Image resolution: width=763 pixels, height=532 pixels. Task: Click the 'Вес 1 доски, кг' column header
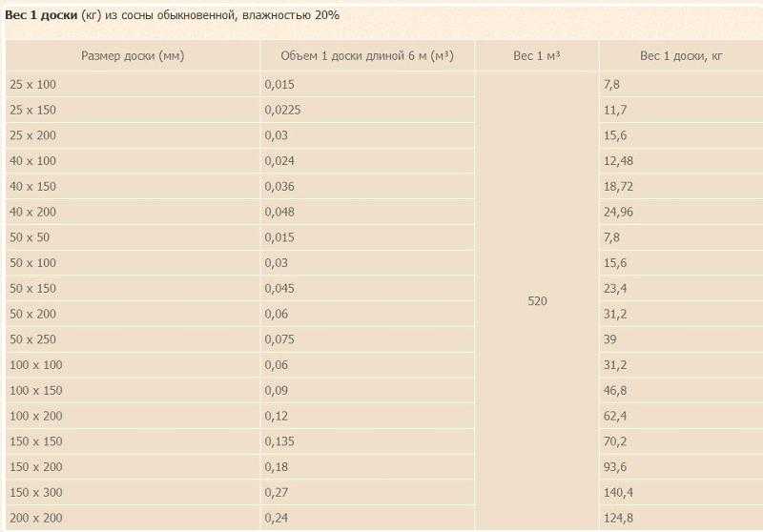[x=681, y=56]
